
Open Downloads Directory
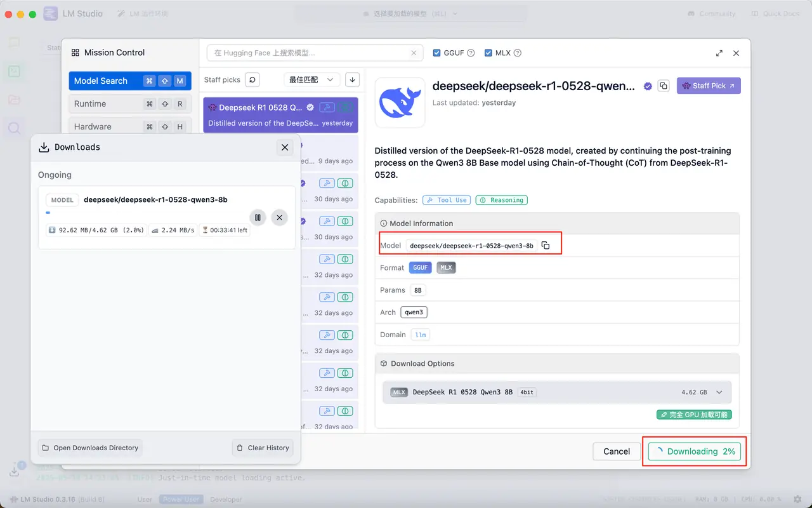click(x=90, y=448)
